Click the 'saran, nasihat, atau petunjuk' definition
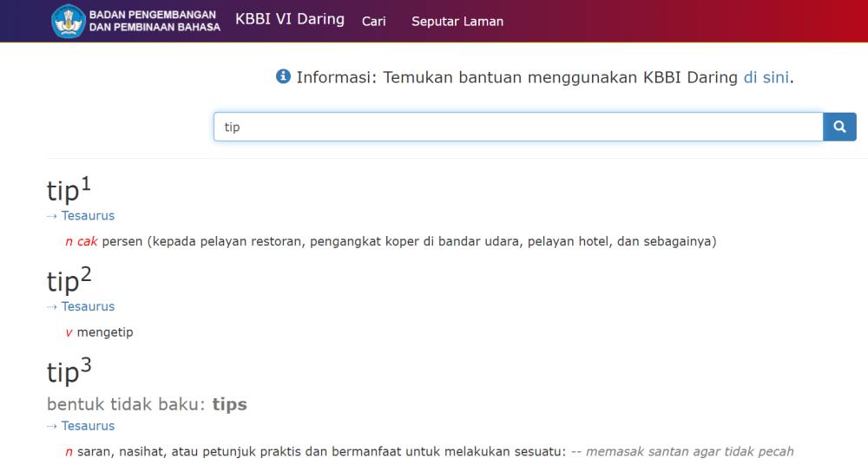This screenshot has height=465, width=868. 322,452
